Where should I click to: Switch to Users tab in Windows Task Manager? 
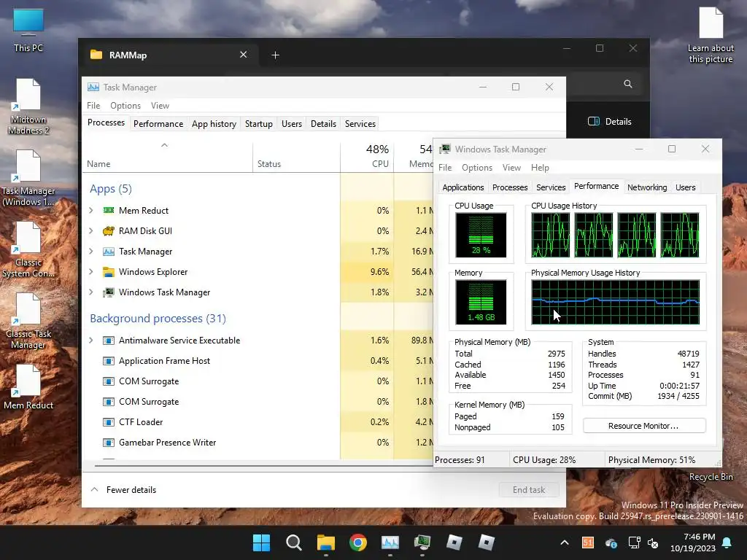point(686,187)
